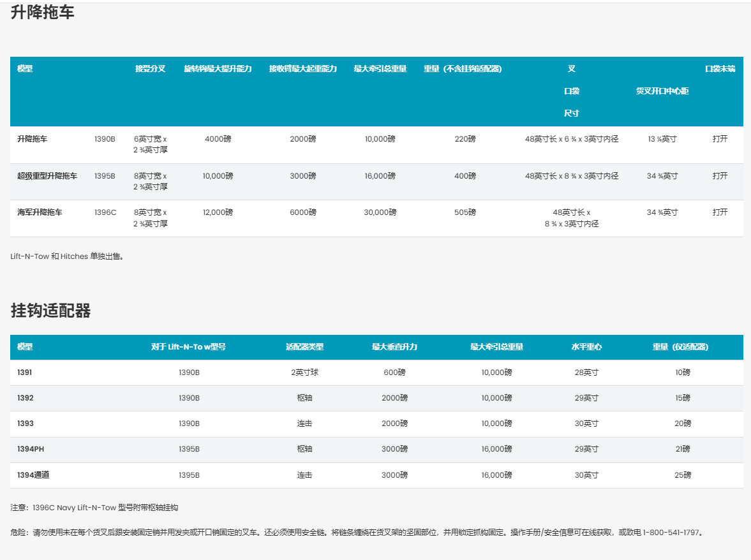Click the 30,000磅 towing weight cell

pyautogui.click(x=380, y=212)
